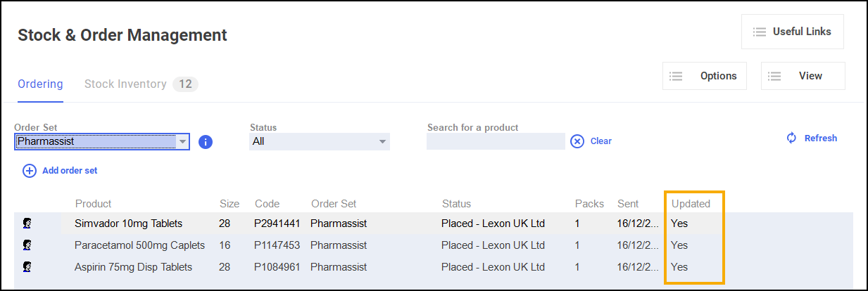Select the Paracetamol 500mg Caplets row

coord(139,245)
